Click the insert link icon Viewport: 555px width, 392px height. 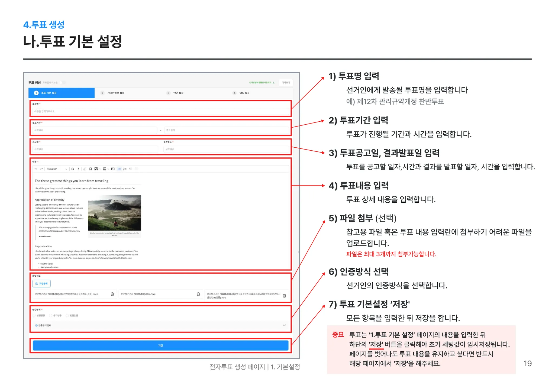click(x=85, y=169)
